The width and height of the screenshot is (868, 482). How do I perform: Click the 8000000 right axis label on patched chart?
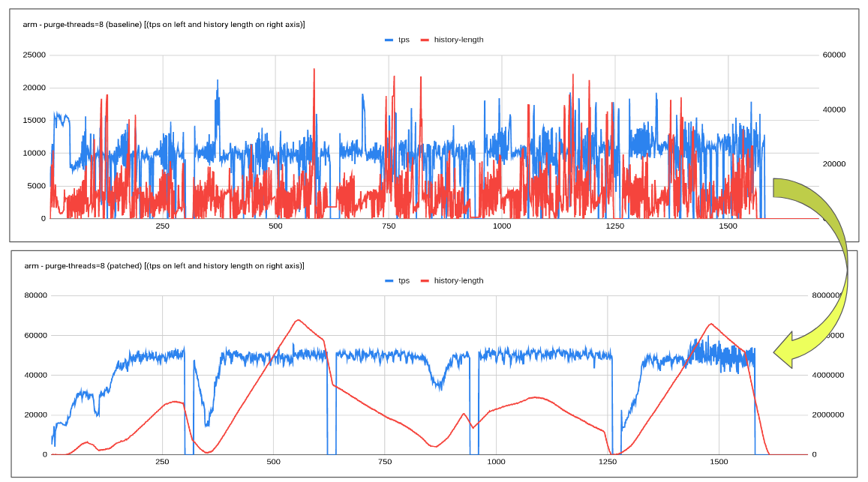(x=830, y=295)
